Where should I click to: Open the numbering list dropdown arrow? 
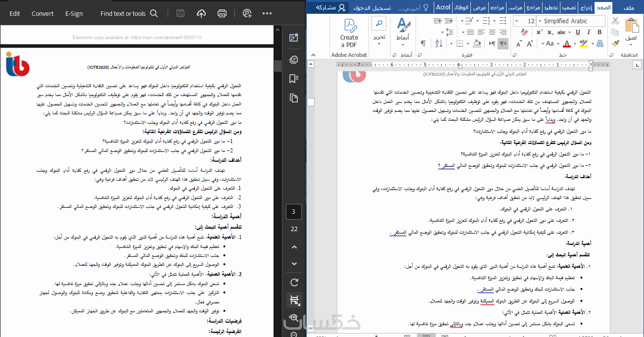click(x=477, y=21)
